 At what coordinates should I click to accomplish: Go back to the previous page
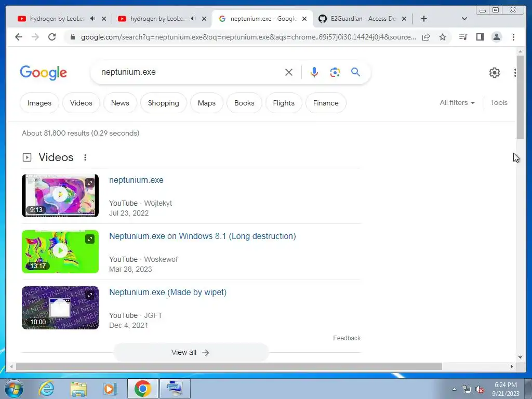pos(19,37)
